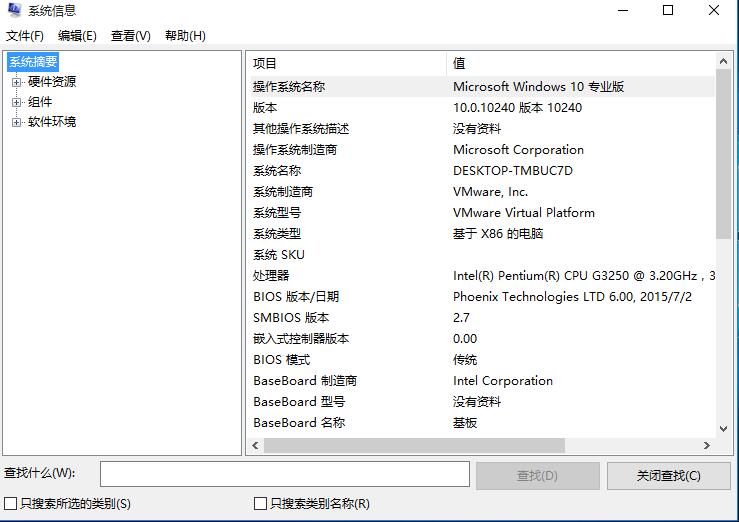Open the 帮助(H) menu

click(x=185, y=36)
